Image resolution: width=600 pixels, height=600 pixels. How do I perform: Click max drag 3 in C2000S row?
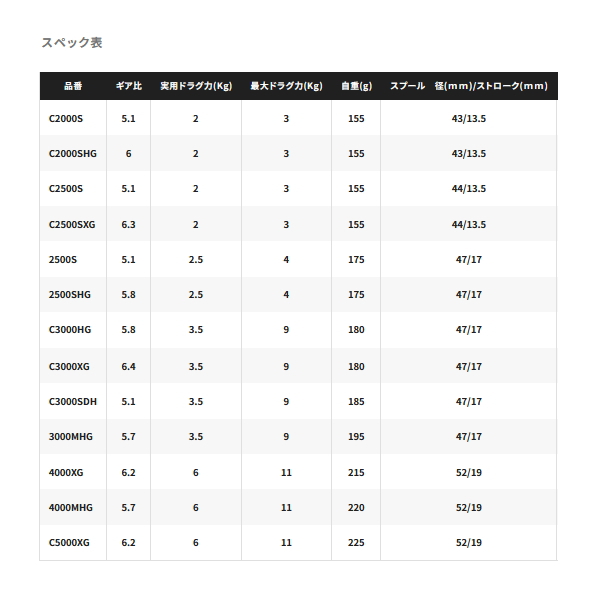pyautogui.click(x=286, y=119)
